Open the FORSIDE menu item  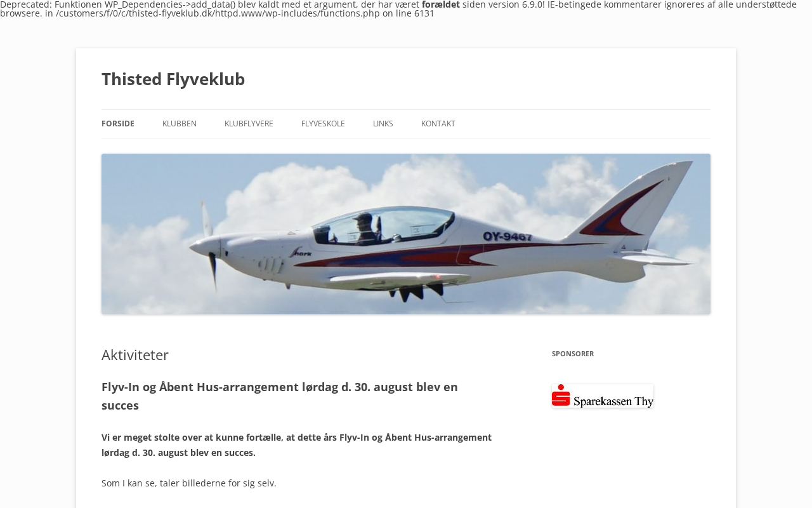coord(118,124)
